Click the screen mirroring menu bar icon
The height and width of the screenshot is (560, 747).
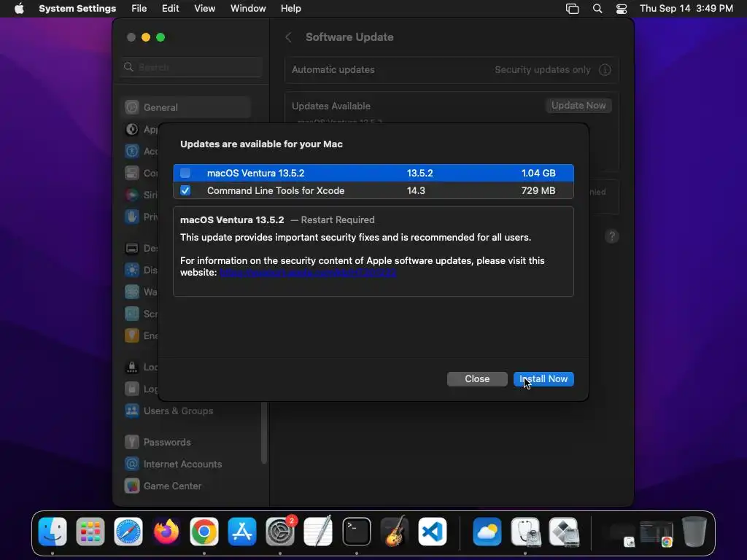[x=572, y=9]
